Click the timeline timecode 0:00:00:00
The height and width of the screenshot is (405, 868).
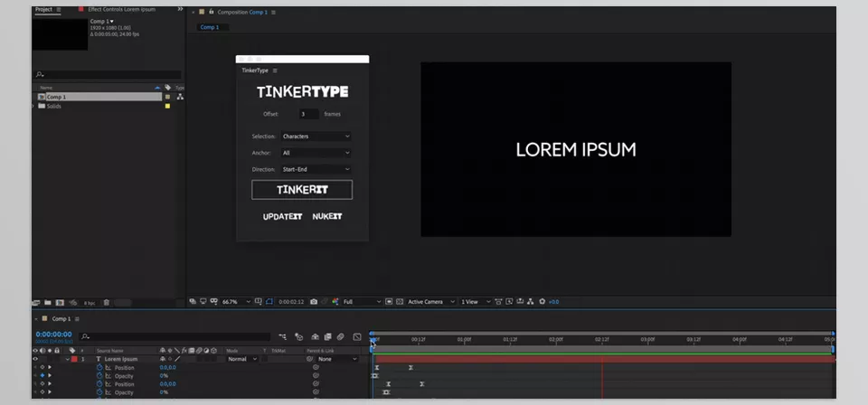click(53, 334)
